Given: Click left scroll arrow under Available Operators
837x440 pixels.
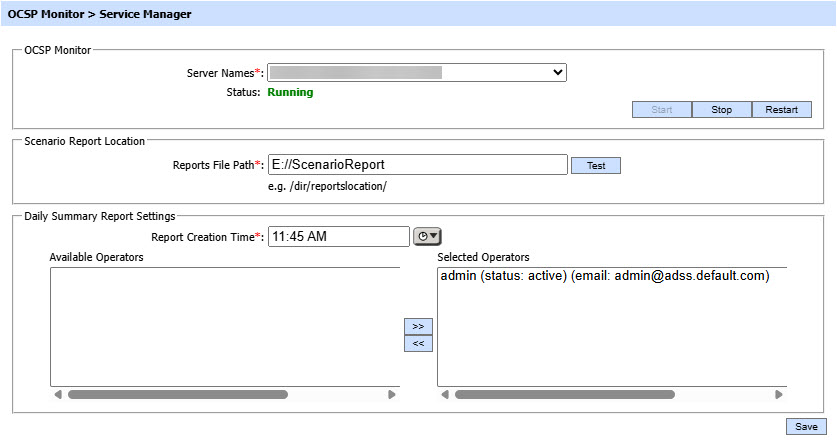Looking at the screenshot, I should (57, 395).
